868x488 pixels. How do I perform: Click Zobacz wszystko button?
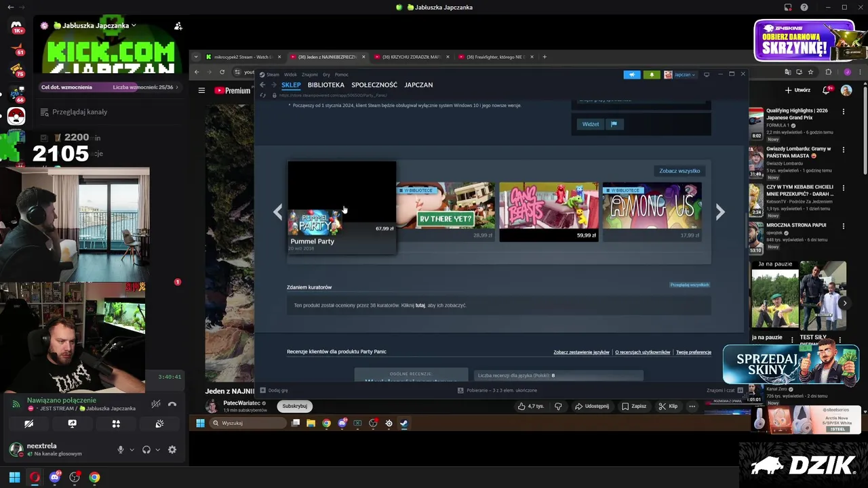(x=679, y=171)
